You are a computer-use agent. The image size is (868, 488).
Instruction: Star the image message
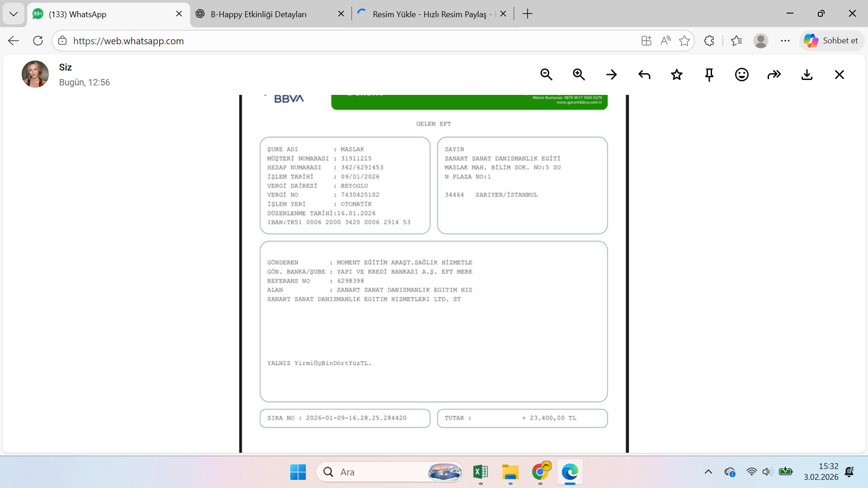pos(677,75)
